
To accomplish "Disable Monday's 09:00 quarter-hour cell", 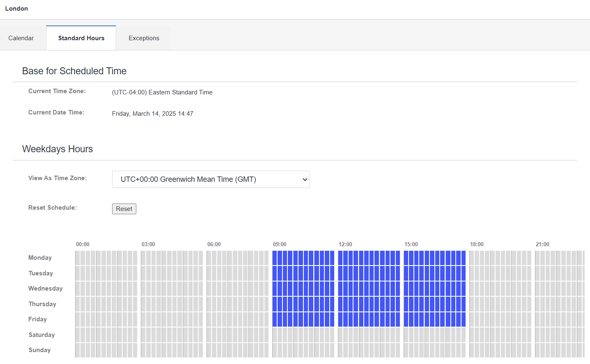I will coord(275,258).
